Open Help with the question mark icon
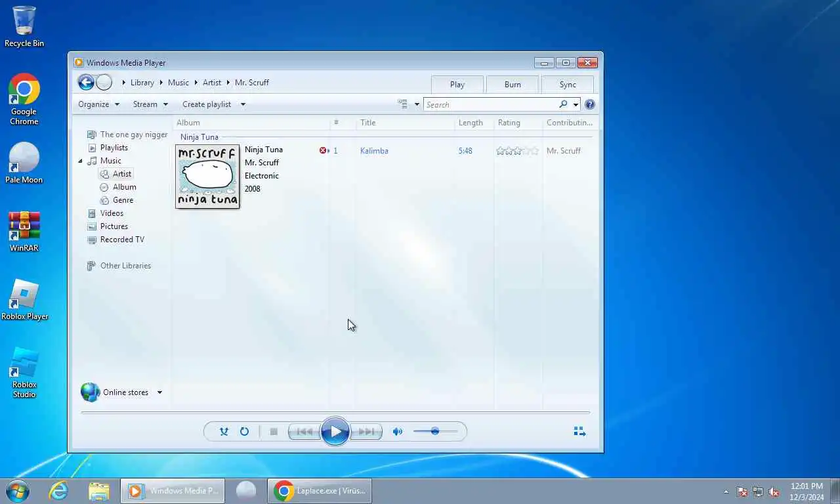 pyautogui.click(x=589, y=104)
